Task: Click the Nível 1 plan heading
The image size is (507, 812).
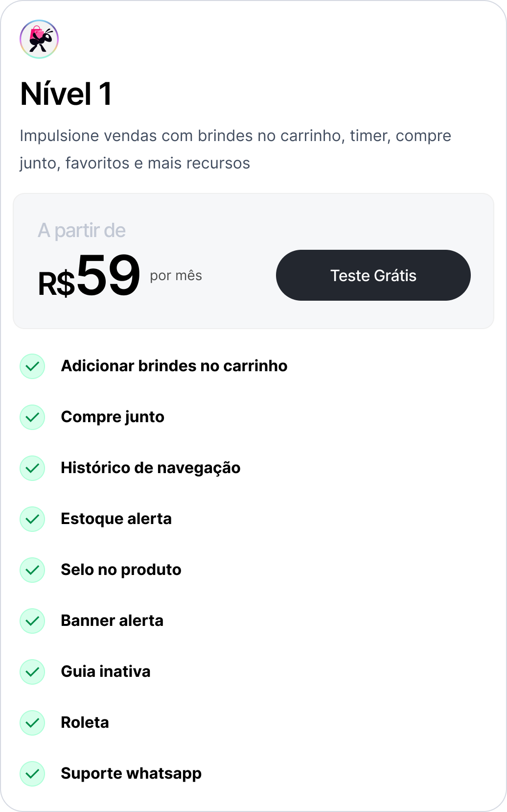Action: click(66, 94)
